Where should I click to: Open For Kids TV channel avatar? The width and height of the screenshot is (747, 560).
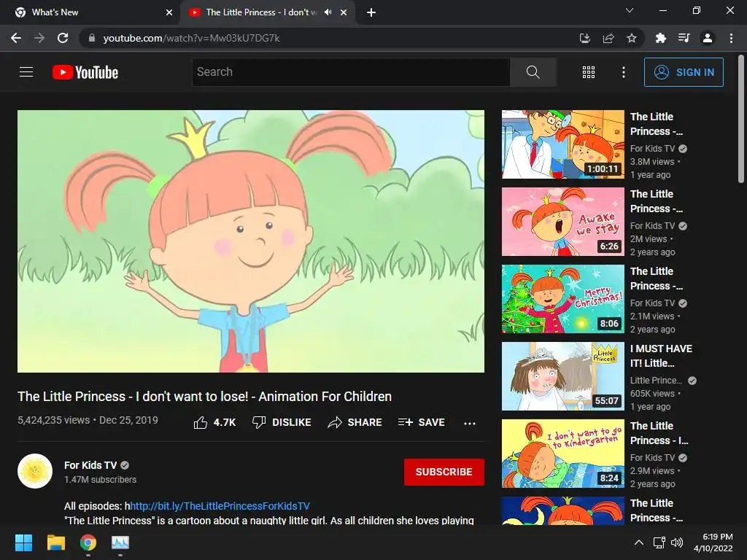35,471
